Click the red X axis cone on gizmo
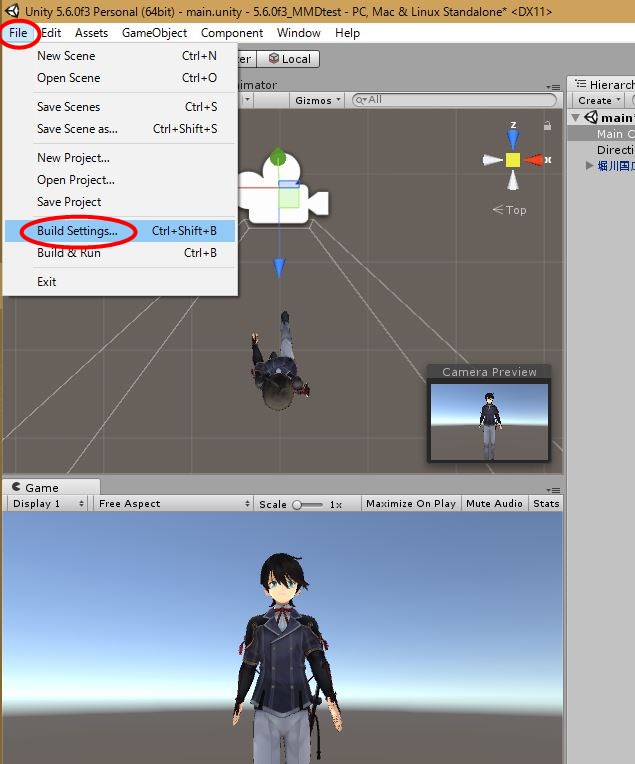Screen dimensions: 635x764 click(x=533, y=160)
